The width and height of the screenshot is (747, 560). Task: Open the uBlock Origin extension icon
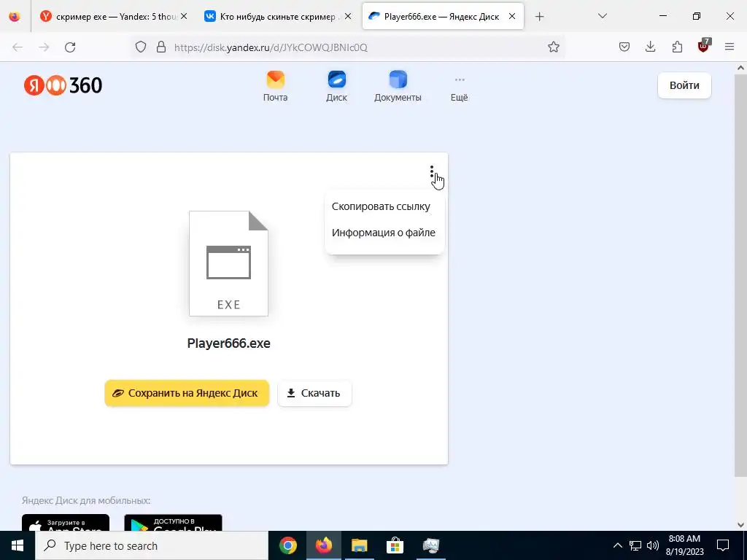[704, 46]
